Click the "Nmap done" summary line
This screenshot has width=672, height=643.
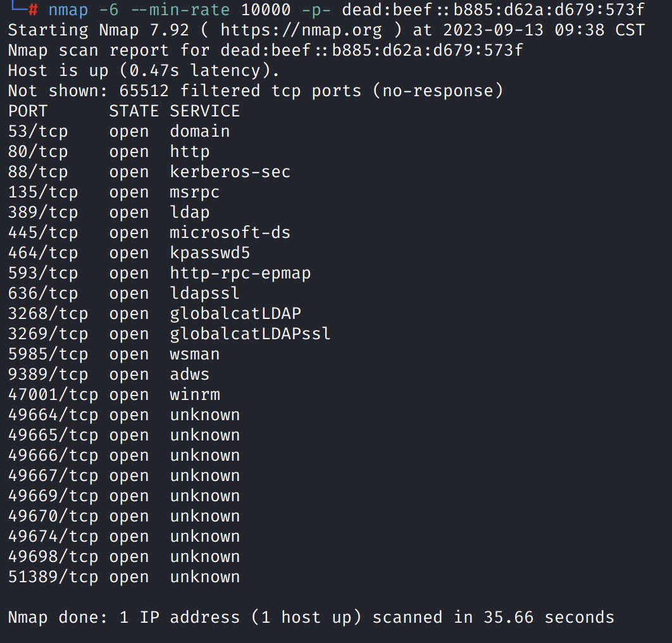[x=311, y=617]
